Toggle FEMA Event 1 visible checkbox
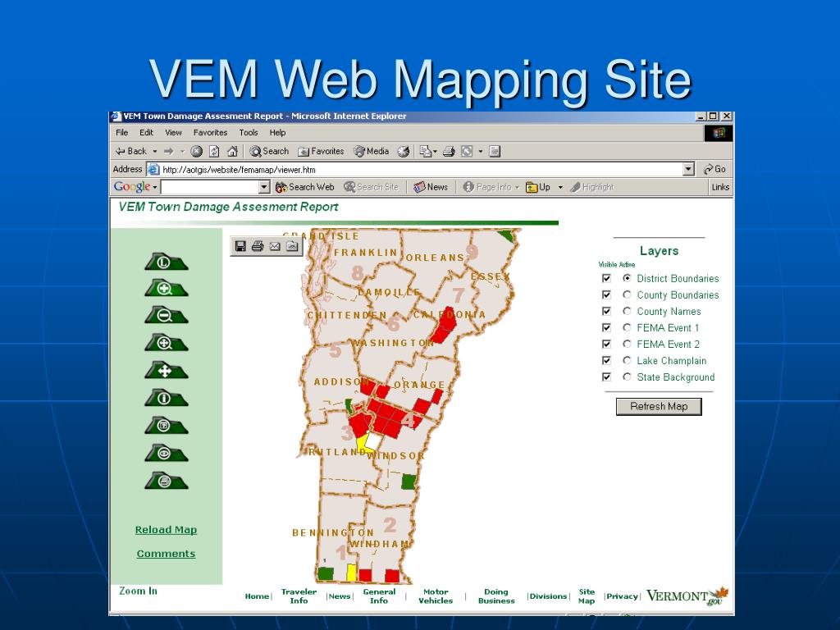 (x=606, y=327)
